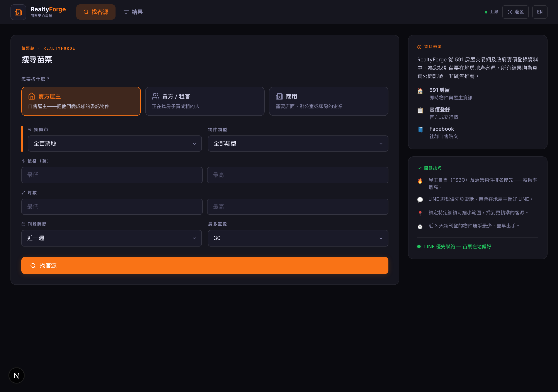Click the blue book emoji beside Facebook

click(420, 129)
